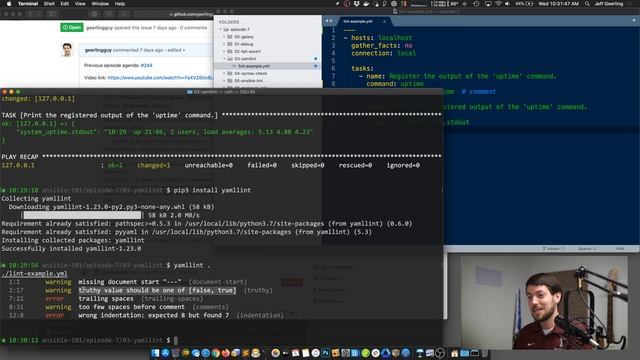Click Sublime tab navigation back arrow
Viewport: 640px width, 360px height.
pos(327,21)
